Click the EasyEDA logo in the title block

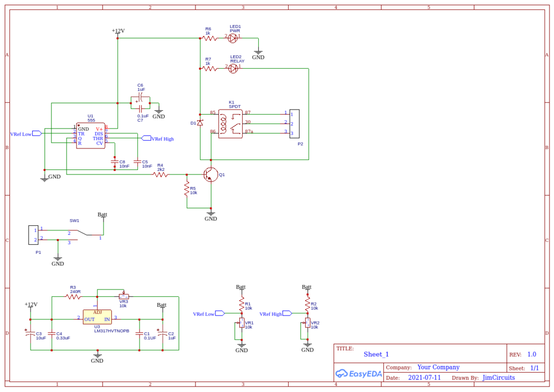click(358, 373)
